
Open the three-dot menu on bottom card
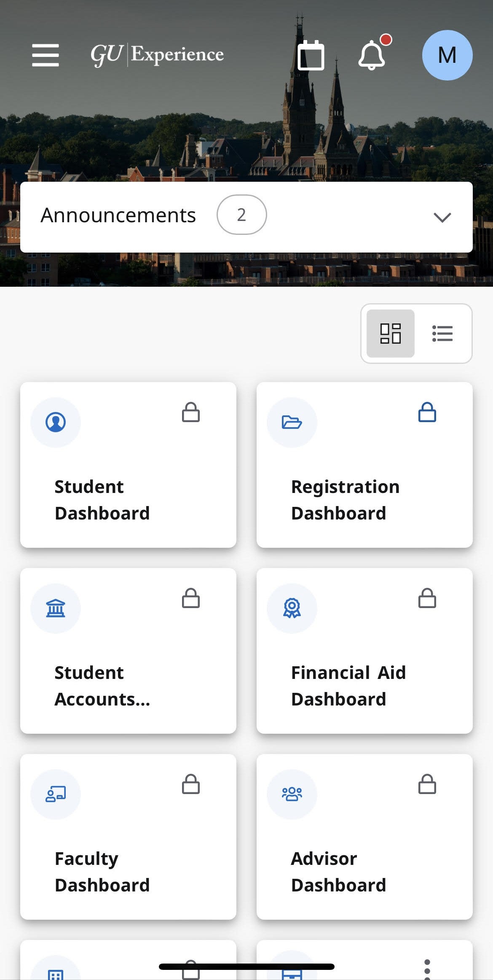click(427, 968)
